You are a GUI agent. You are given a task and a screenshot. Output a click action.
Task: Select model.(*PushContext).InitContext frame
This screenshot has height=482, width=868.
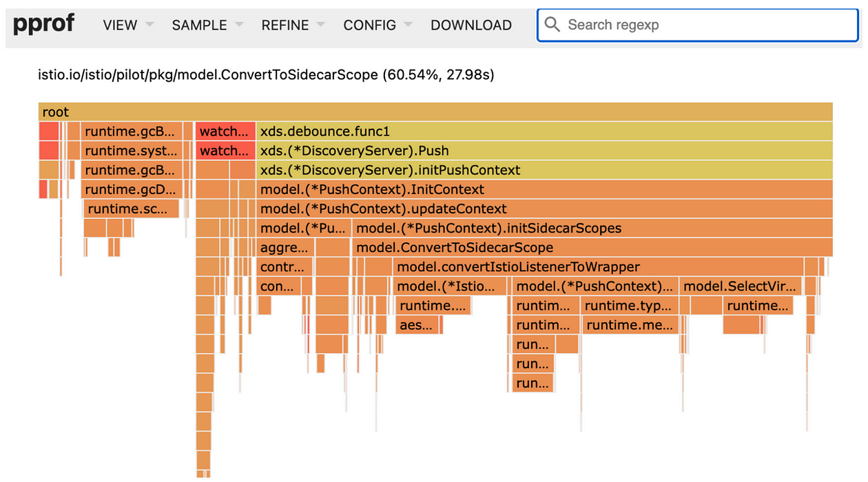[544, 189]
